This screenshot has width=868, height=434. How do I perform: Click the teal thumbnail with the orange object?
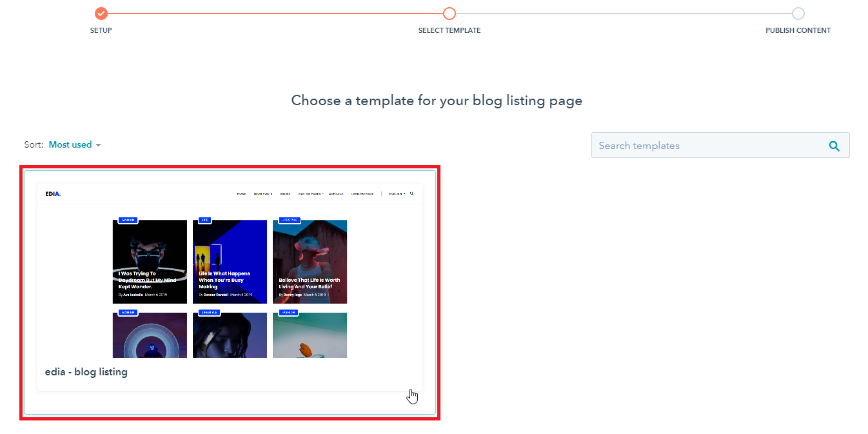(310, 335)
